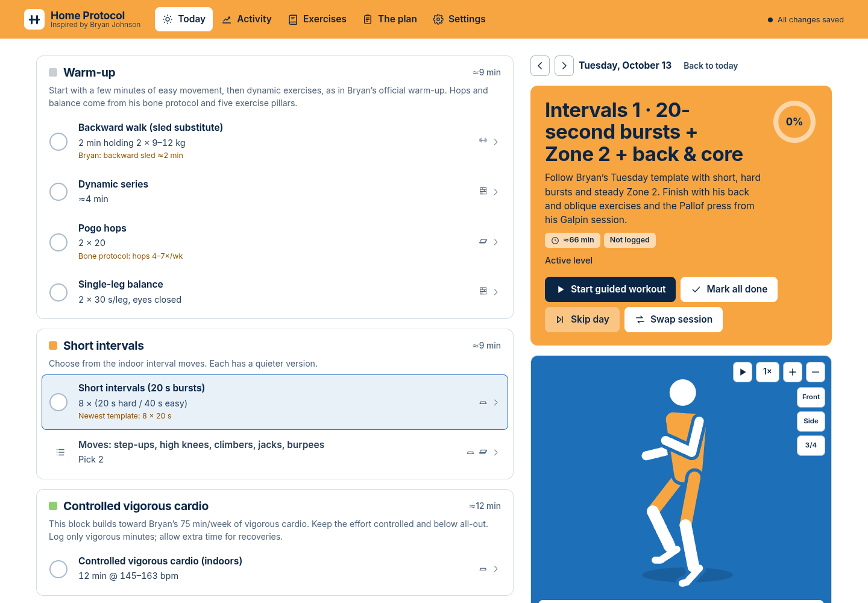Expand Backward walk details chevron
The width and height of the screenshot is (868, 603).
[x=496, y=142]
